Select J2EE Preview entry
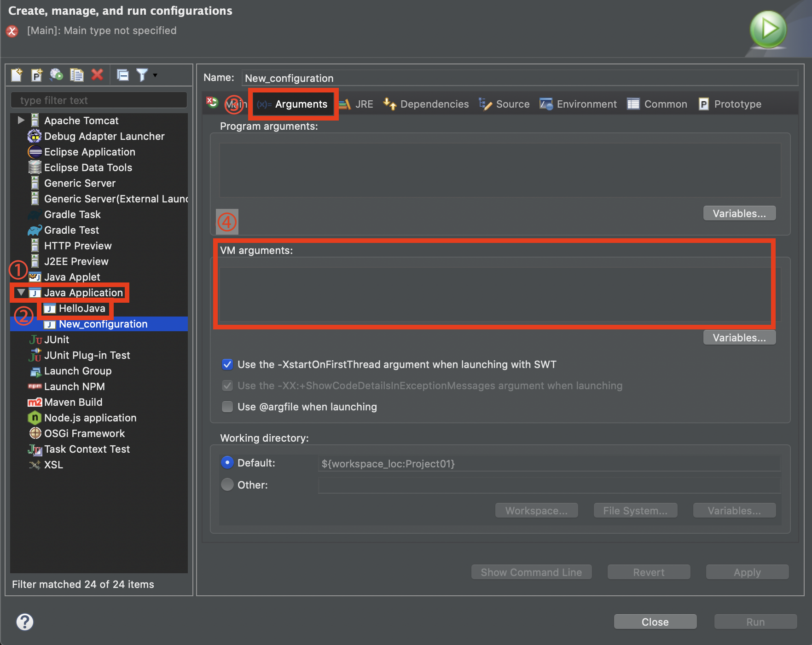Image resolution: width=812 pixels, height=645 pixels. point(76,261)
